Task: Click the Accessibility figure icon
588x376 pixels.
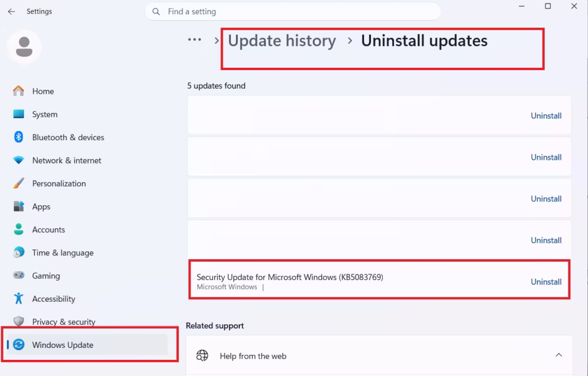Action: [18, 298]
